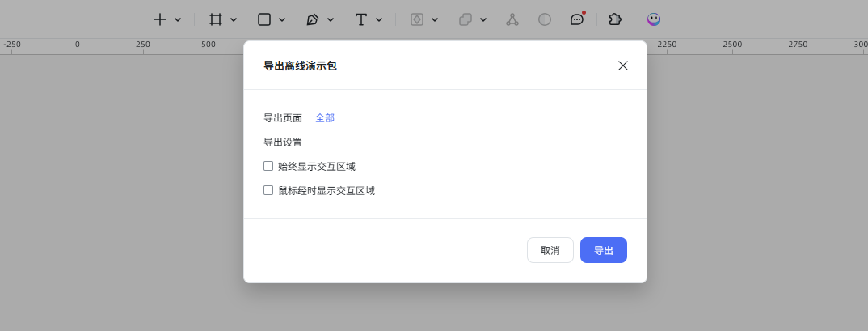This screenshot has width=868, height=331.
Task: Open the Pen tool dropdown chevron
Action: tap(331, 20)
